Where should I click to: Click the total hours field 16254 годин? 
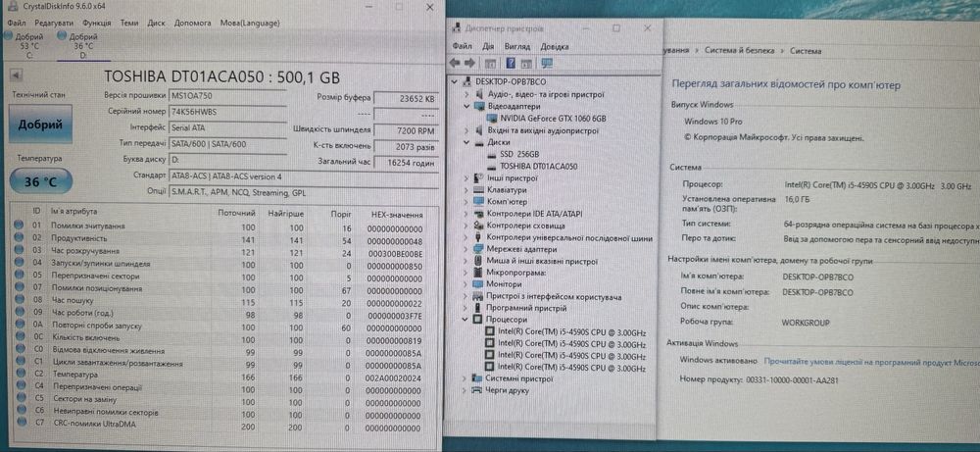coord(405,162)
